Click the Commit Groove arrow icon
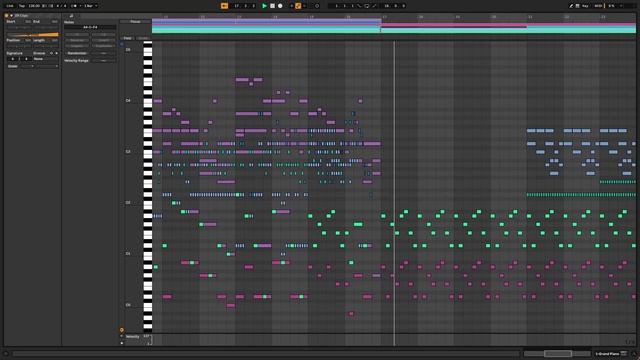Image resolution: width=640 pixels, height=360 pixels. 56,53
